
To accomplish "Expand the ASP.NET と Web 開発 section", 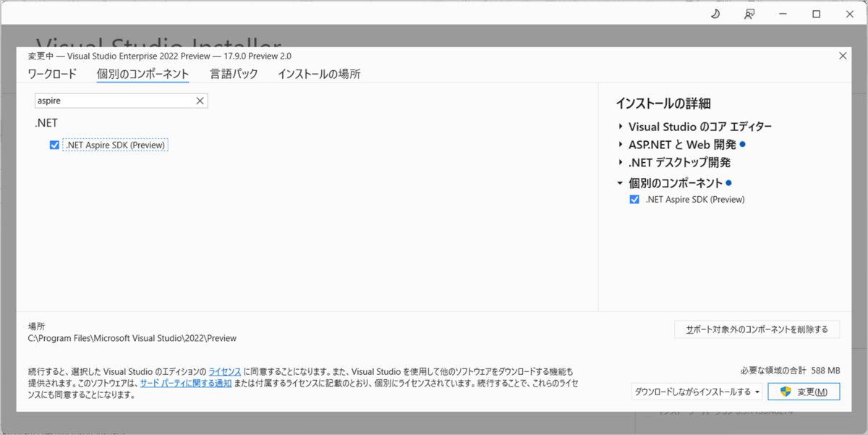I will (621, 144).
